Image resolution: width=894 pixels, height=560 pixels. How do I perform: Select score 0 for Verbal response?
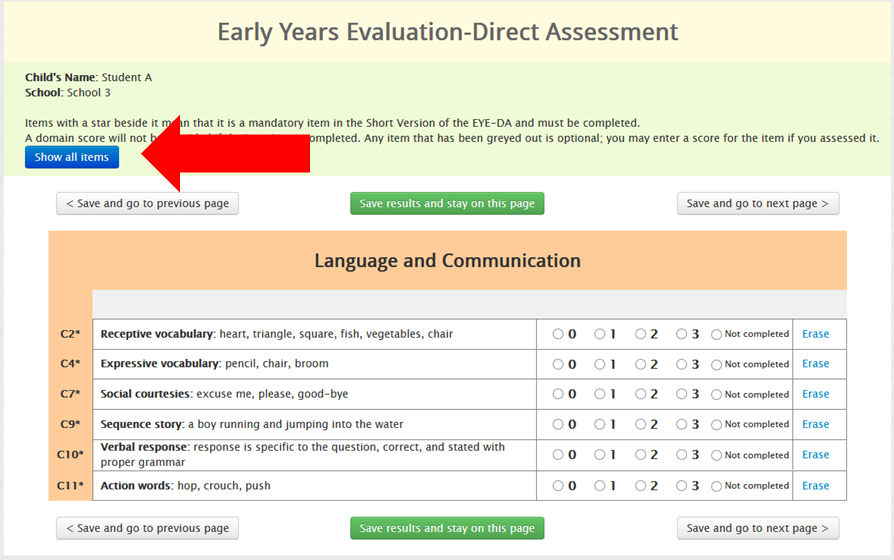pos(558,455)
